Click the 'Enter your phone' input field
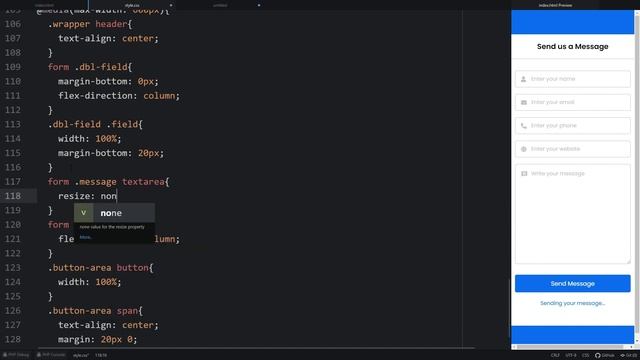The height and width of the screenshot is (360, 640). tap(572, 126)
